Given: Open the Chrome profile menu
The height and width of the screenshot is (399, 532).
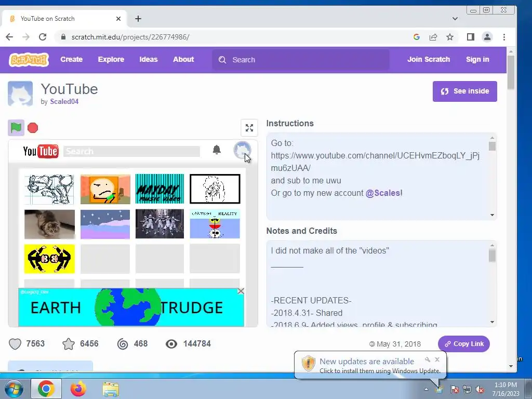Looking at the screenshot, I should click(x=487, y=37).
